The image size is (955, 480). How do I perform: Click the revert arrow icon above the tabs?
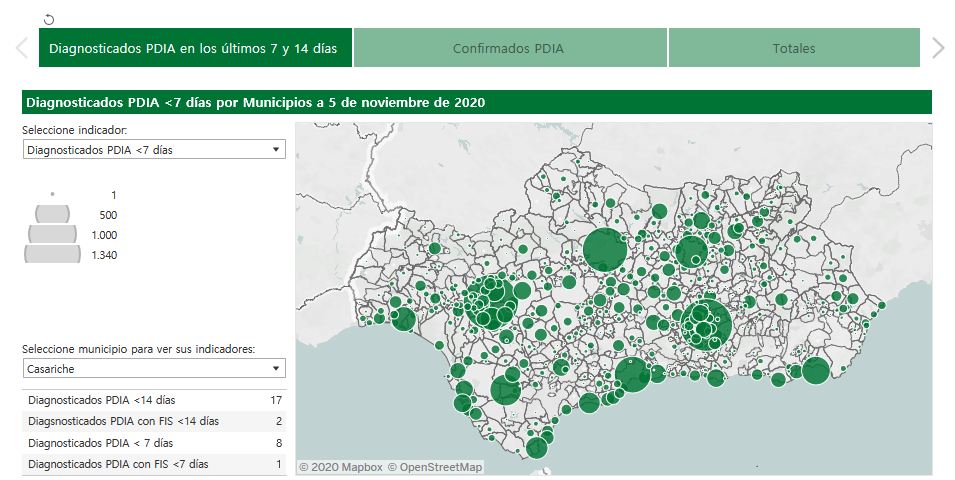(49, 19)
